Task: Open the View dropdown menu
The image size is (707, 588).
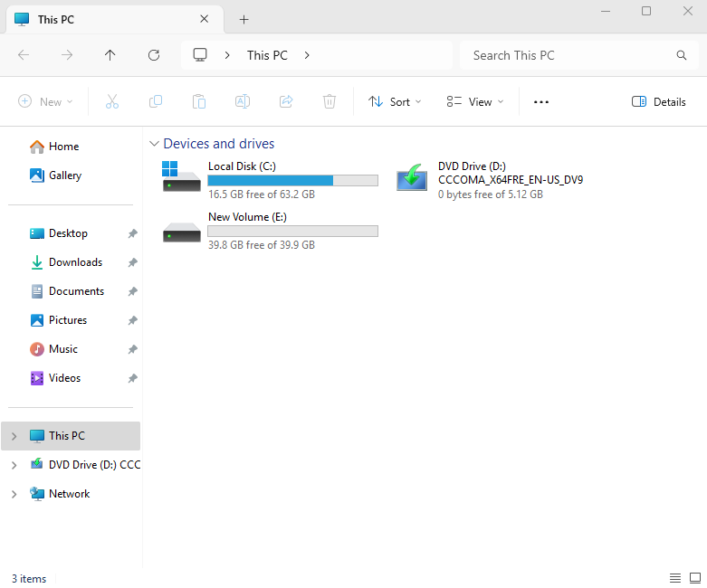Action: (475, 102)
